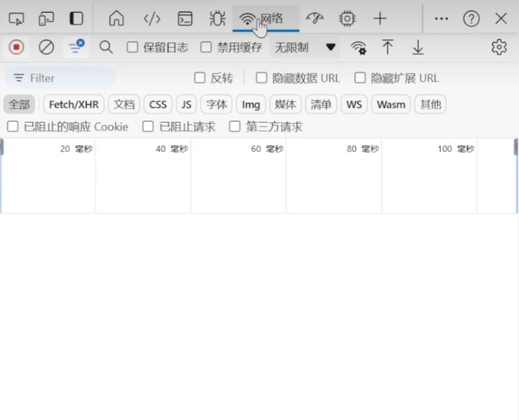Image resolution: width=519 pixels, height=420 pixels.
Task: Select the 网络 network tab
Action: (x=266, y=18)
